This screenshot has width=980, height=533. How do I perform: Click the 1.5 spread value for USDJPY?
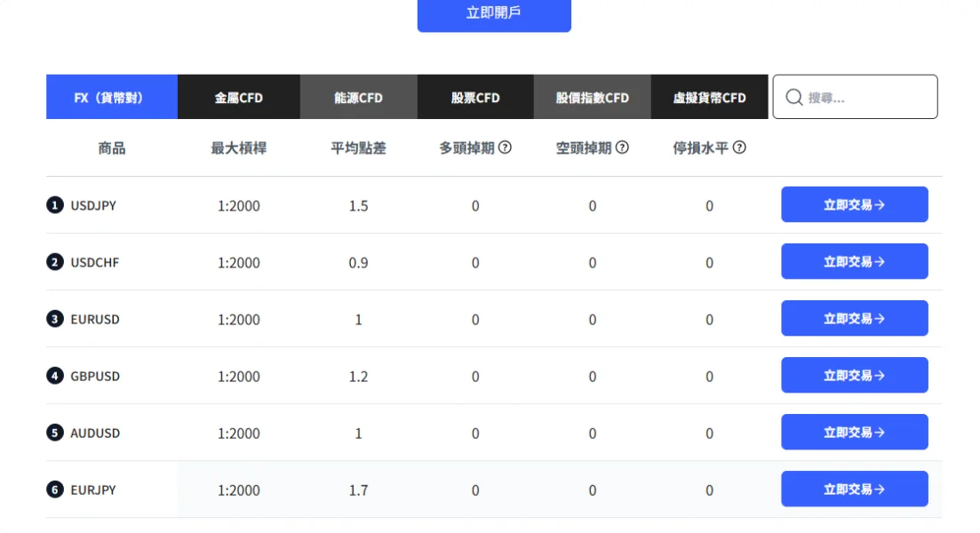click(x=359, y=205)
